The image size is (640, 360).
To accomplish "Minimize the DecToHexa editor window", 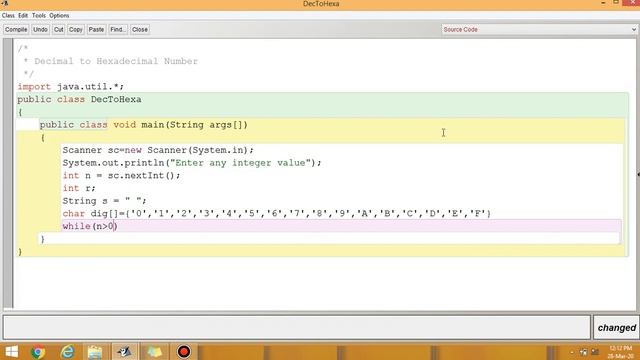I will click(x=603, y=3).
